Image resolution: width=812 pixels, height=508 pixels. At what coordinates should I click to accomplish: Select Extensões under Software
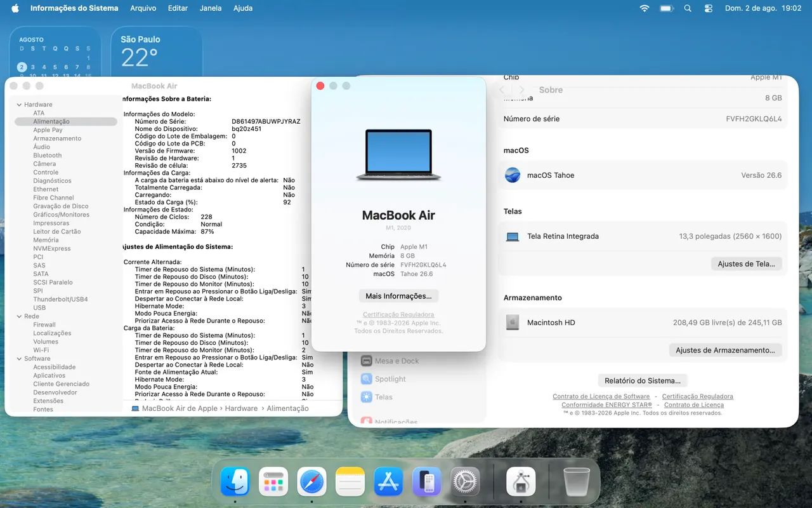[48, 401]
